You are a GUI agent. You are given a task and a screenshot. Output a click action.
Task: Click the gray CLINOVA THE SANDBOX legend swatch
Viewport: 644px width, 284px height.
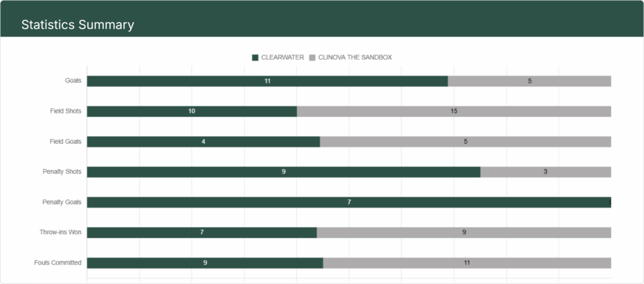(x=313, y=57)
